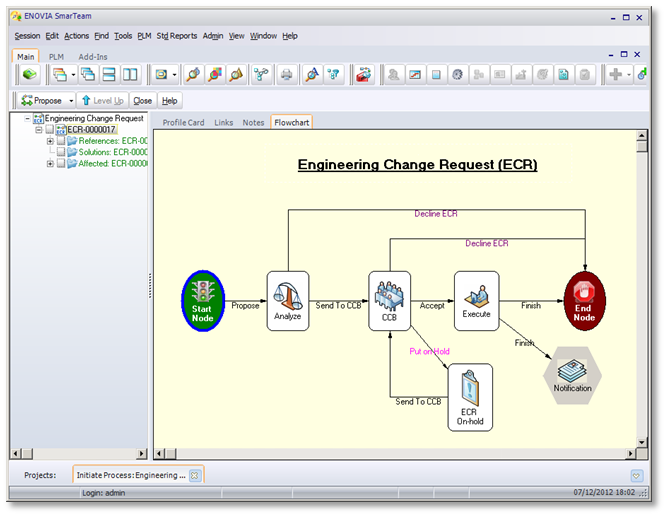
Task: Check the ECR-0000017 checkbox
Action: tap(49, 130)
